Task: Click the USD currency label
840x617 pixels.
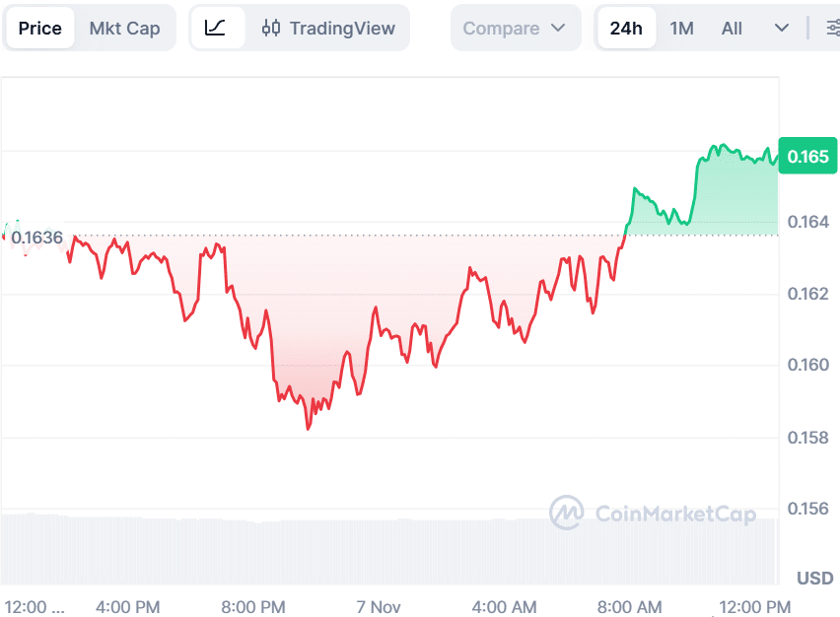Action: 815,578
